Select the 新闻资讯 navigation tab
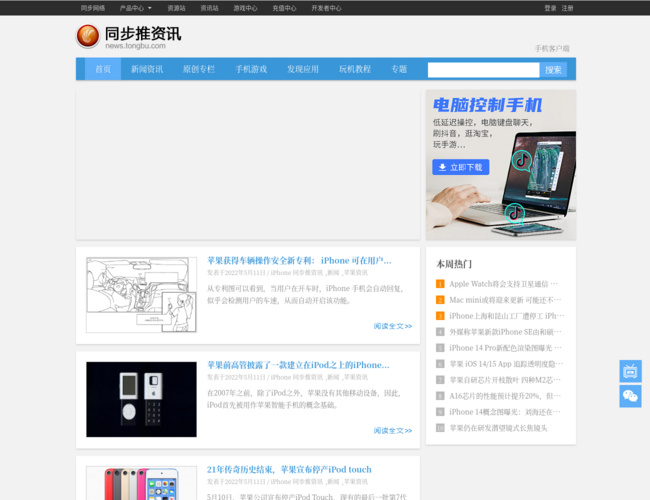Image resolution: width=650 pixels, height=500 pixels. (x=147, y=69)
